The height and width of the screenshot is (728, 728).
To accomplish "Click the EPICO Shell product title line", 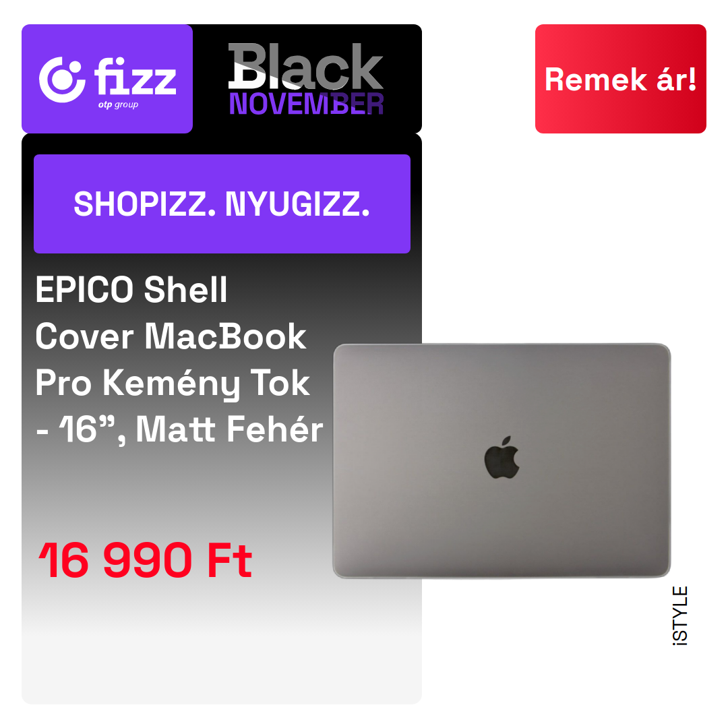I will (x=131, y=290).
